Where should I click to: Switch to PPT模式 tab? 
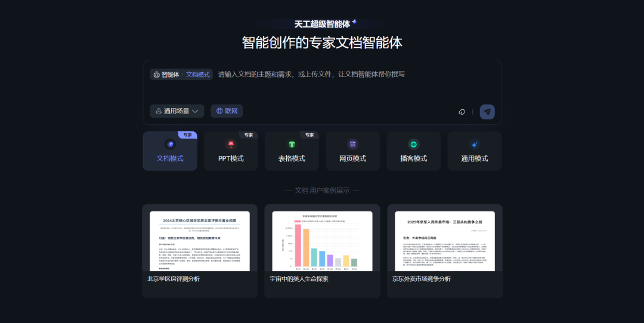pos(231,151)
